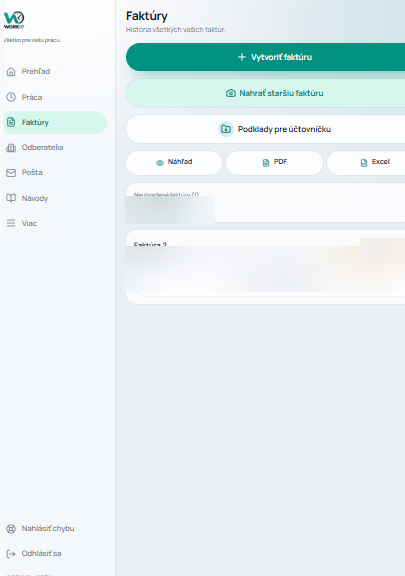Click Nahrať staršiu faktúru button

coord(265,93)
